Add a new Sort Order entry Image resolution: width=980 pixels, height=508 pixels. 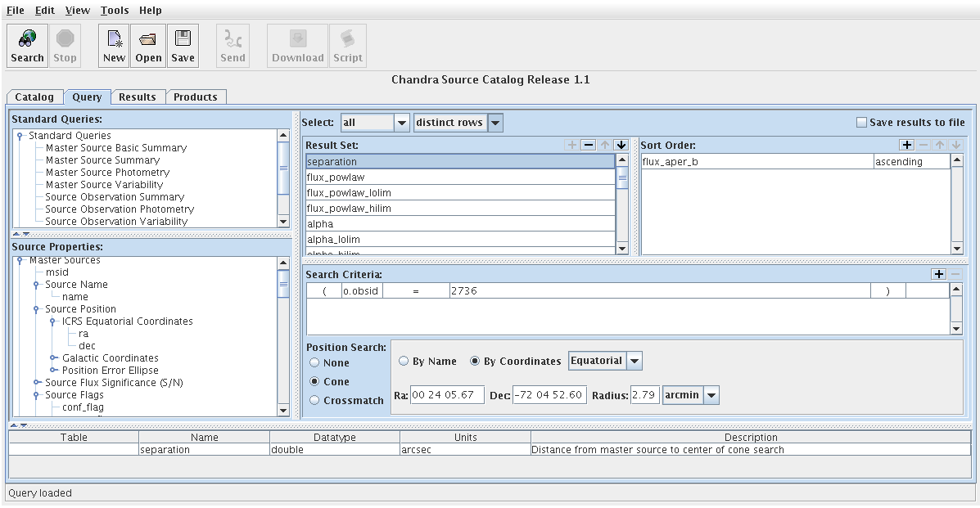click(906, 145)
